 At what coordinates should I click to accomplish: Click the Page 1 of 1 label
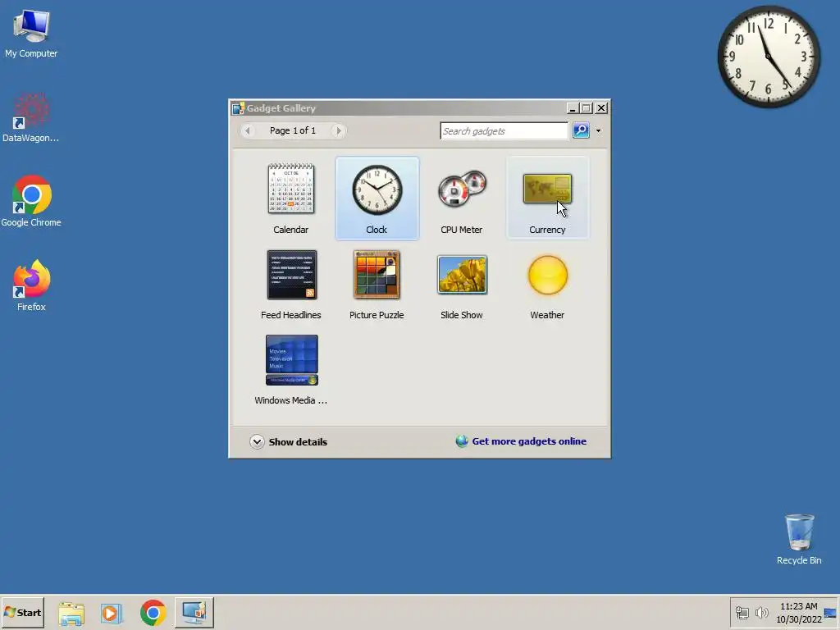pyautogui.click(x=293, y=130)
